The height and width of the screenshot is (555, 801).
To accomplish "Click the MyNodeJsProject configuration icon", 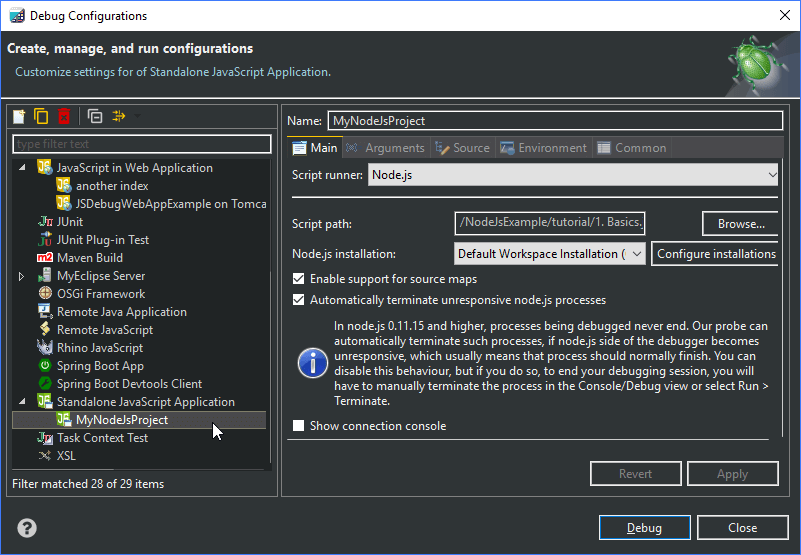I will pyautogui.click(x=64, y=420).
